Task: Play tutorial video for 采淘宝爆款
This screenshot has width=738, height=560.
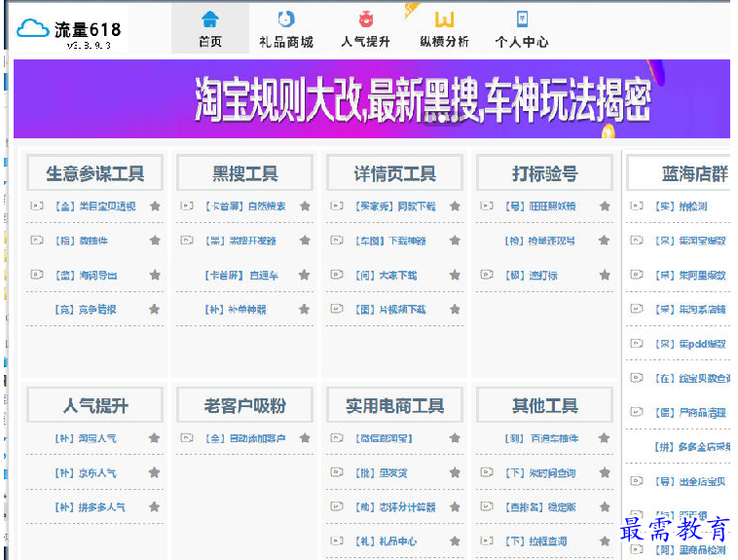Action: pyautogui.click(x=637, y=241)
